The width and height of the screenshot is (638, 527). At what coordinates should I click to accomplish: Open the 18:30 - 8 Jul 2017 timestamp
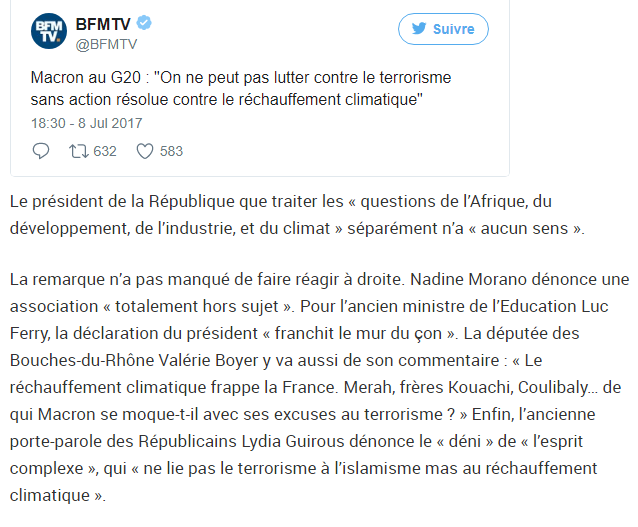[86, 123]
